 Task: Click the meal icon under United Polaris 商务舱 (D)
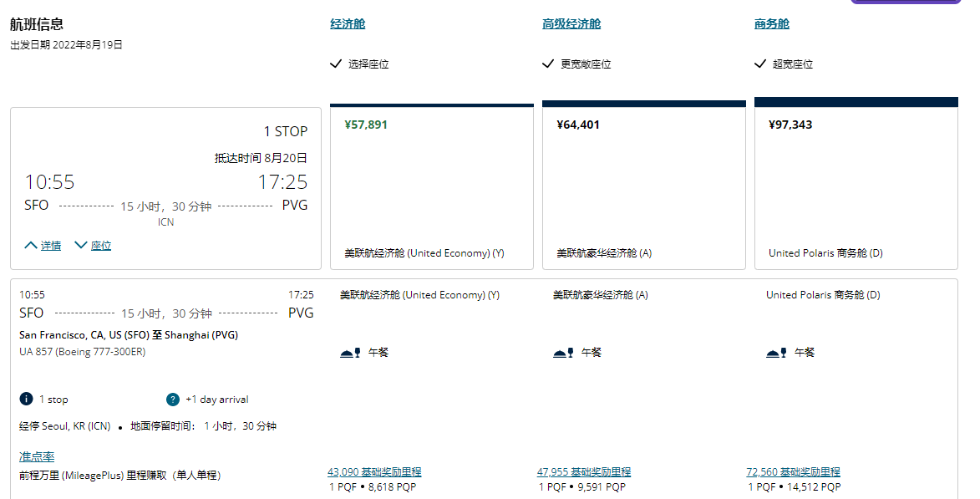pos(776,353)
